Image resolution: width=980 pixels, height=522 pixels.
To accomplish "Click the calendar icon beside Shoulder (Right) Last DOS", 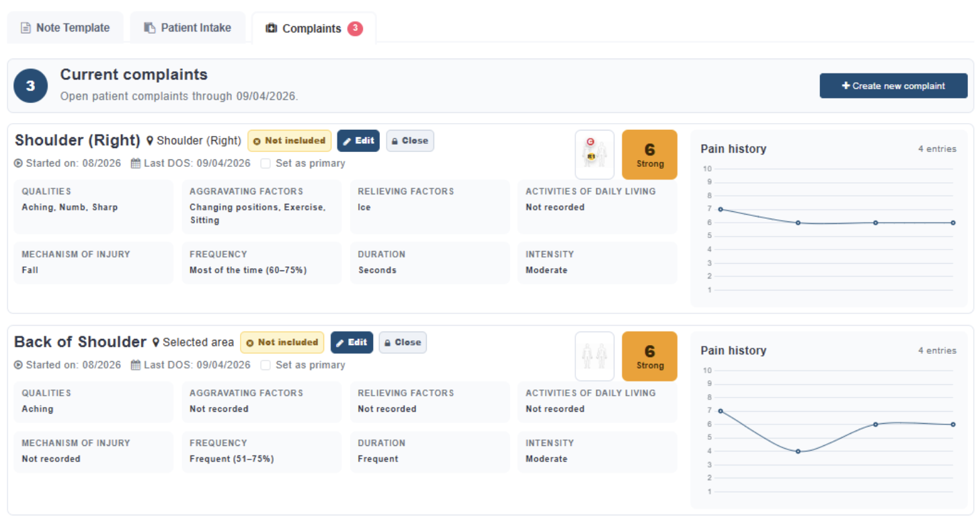I will [135, 163].
